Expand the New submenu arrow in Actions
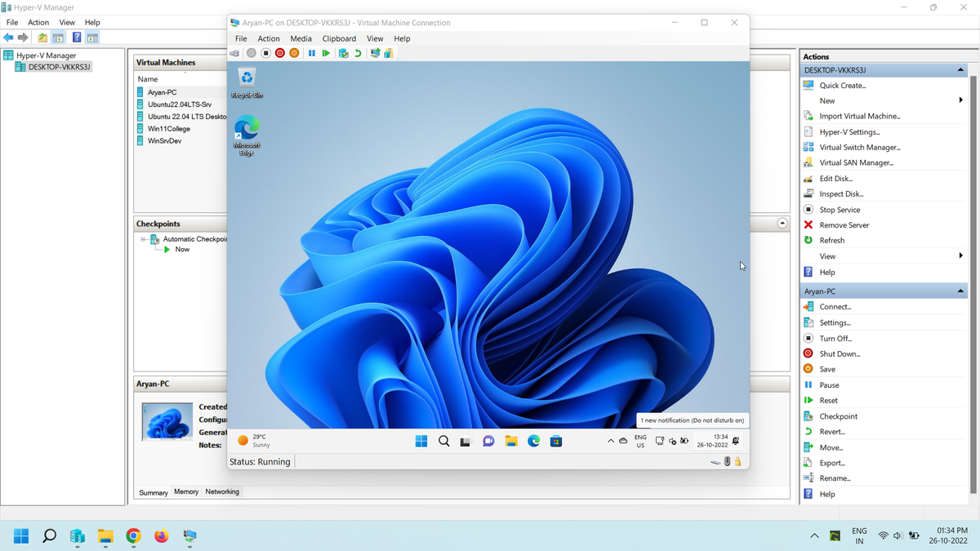 961,100
